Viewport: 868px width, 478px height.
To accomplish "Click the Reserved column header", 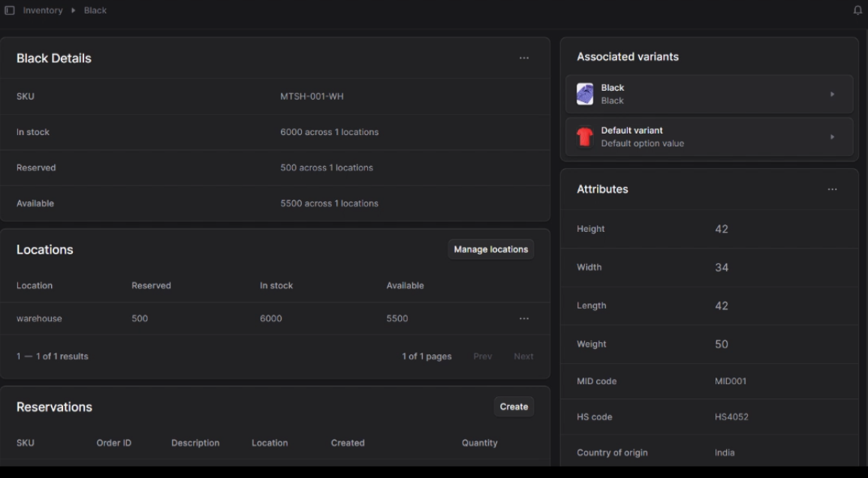I will (151, 285).
